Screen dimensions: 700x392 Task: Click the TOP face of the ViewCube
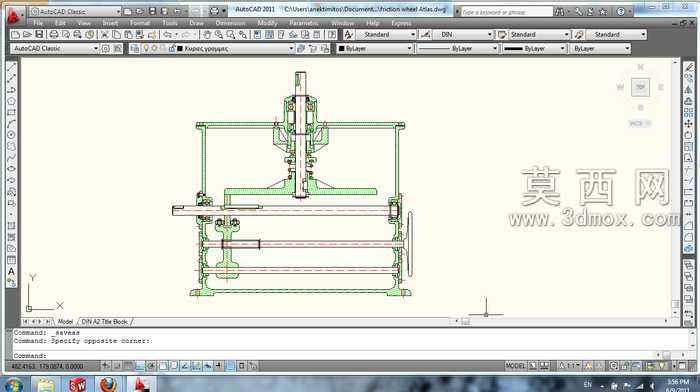pos(640,87)
